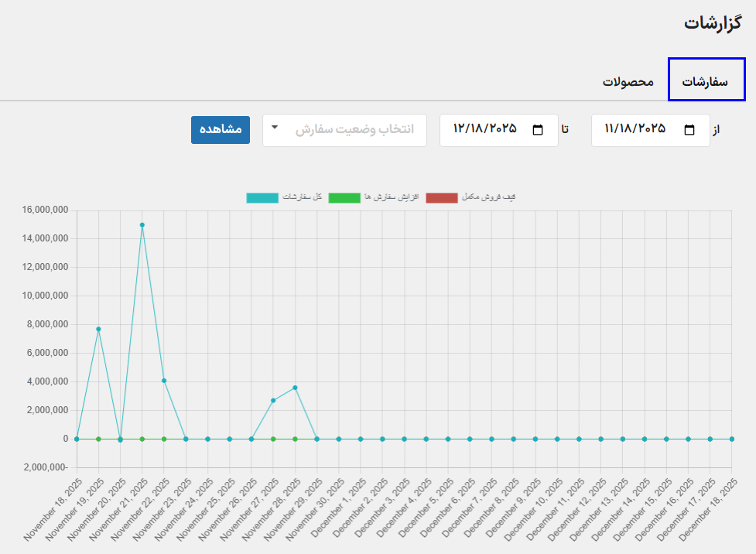Screen dimensions: 756x554
Task: Select the 'سفارشات' tab
Action: [x=706, y=80]
